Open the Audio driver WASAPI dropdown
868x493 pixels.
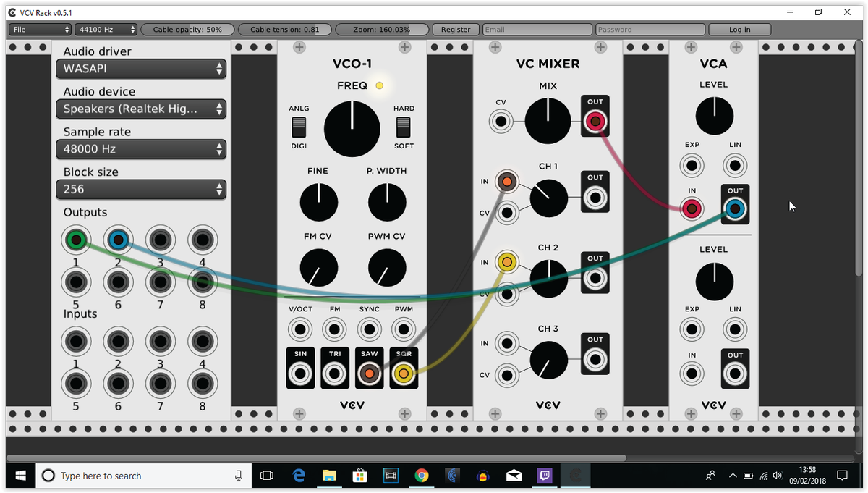tap(141, 69)
